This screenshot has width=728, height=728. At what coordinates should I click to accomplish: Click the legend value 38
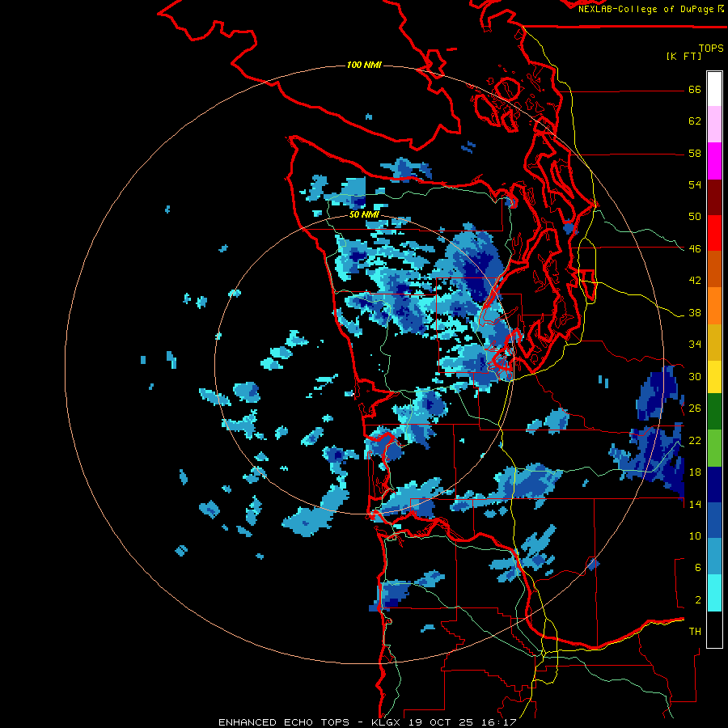point(695,313)
